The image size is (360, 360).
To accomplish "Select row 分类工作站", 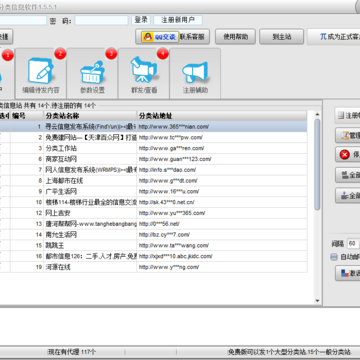I will click(x=153, y=148).
